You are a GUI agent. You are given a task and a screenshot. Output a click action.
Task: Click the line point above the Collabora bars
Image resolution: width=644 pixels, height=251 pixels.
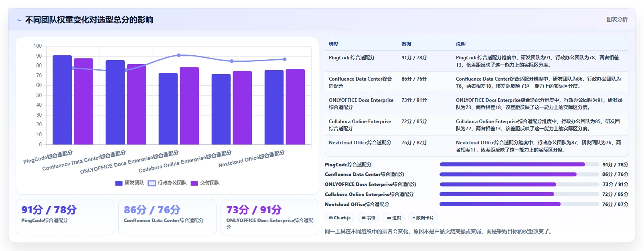(x=232, y=61)
